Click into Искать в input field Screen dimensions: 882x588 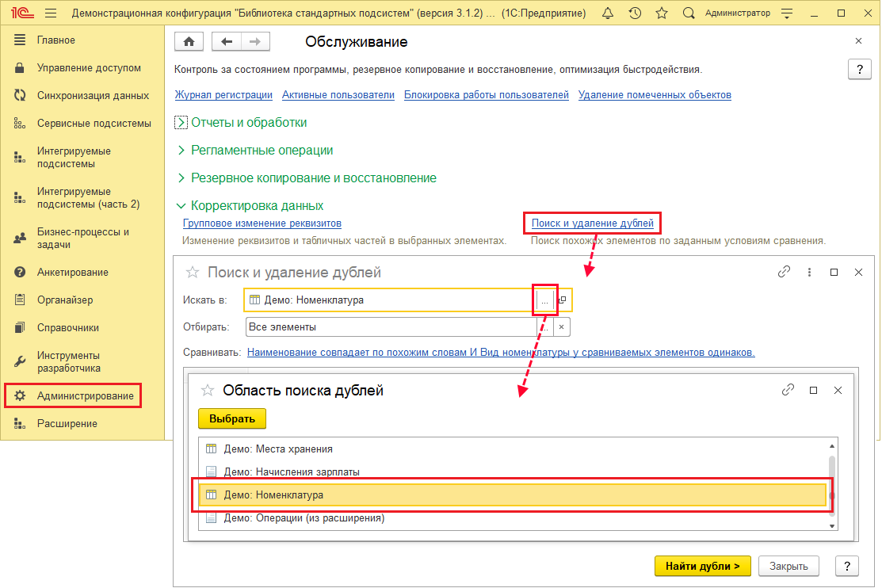pos(391,300)
